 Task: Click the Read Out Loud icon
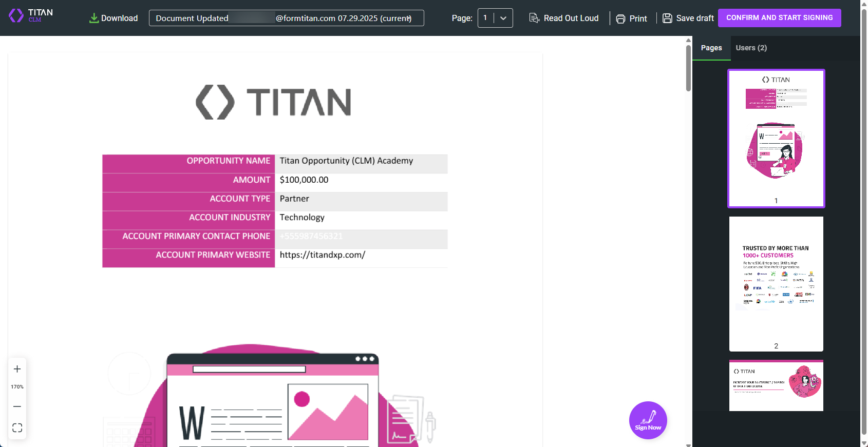[x=534, y=18]
